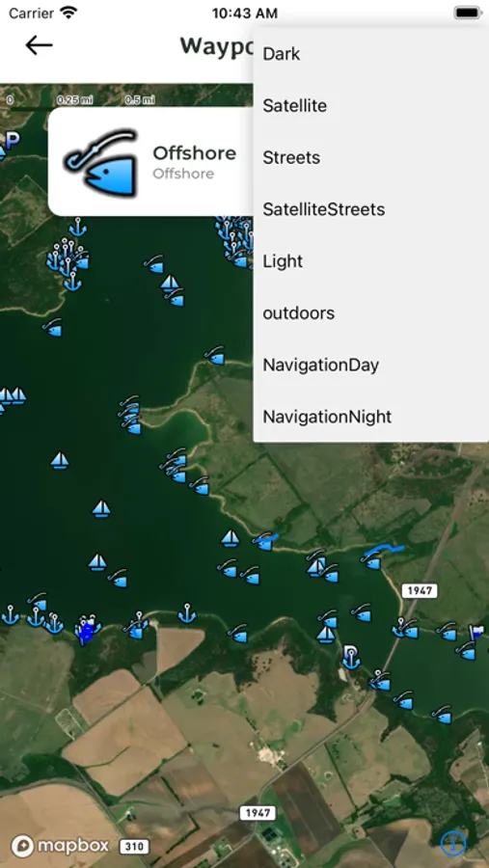Tap the map info button
The height and width of the screenshot is (868, 489).
(453, 844)
